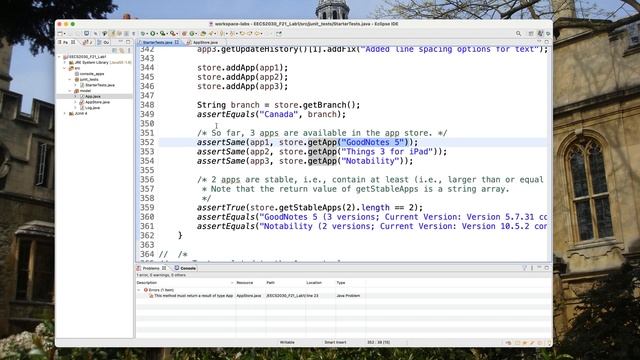640x360 pixels.
Task: Minimize the Problems panel
Action: [539, 268]
